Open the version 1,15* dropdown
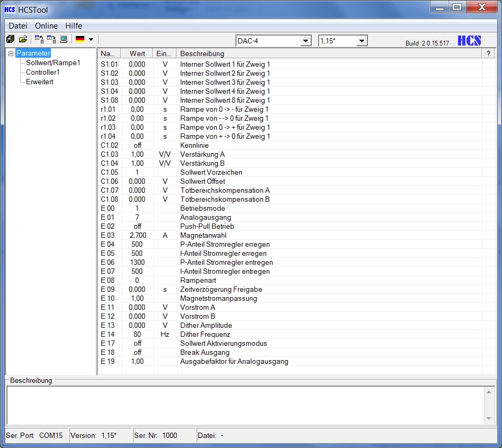 (362, 40)
